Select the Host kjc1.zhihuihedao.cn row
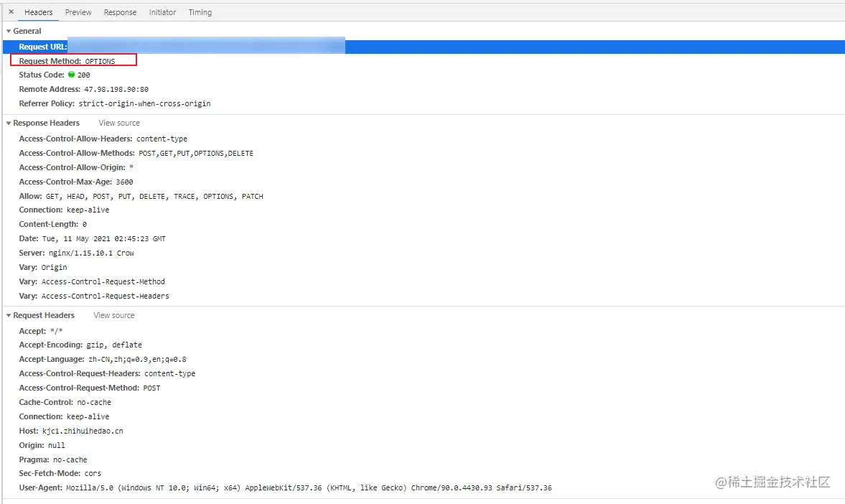Screen dimensions: 845x504 point(71,431)
